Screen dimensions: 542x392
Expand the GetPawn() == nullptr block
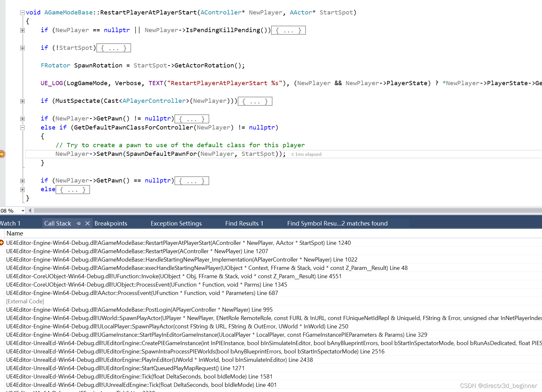click(x=22, y=181)
